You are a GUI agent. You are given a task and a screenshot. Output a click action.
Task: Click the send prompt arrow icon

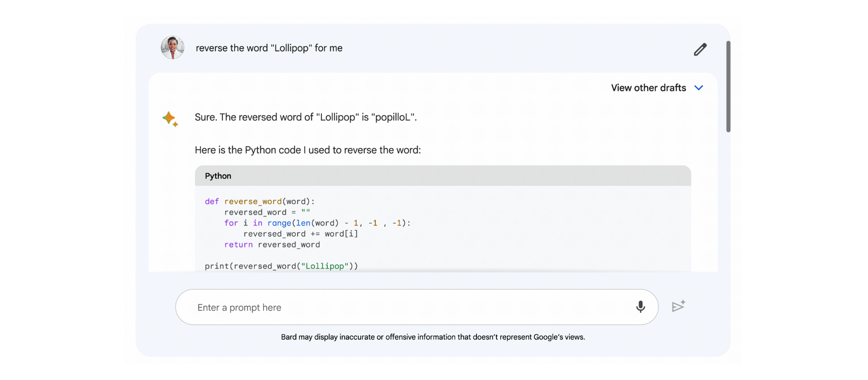678,306
